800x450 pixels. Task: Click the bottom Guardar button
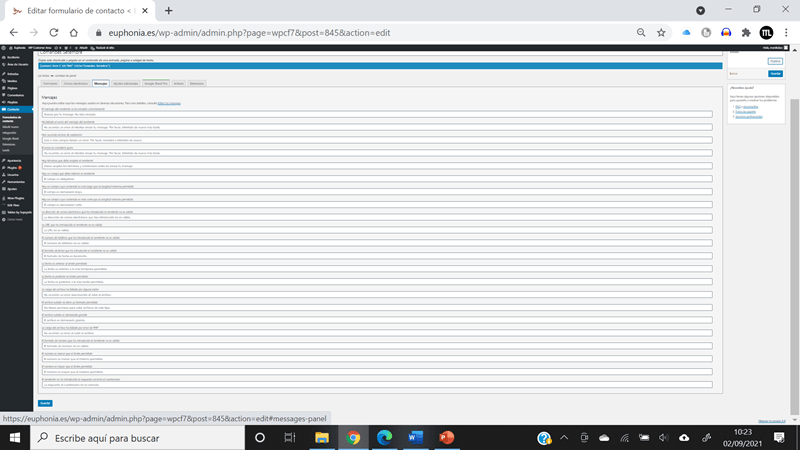[x=45, y=404]
